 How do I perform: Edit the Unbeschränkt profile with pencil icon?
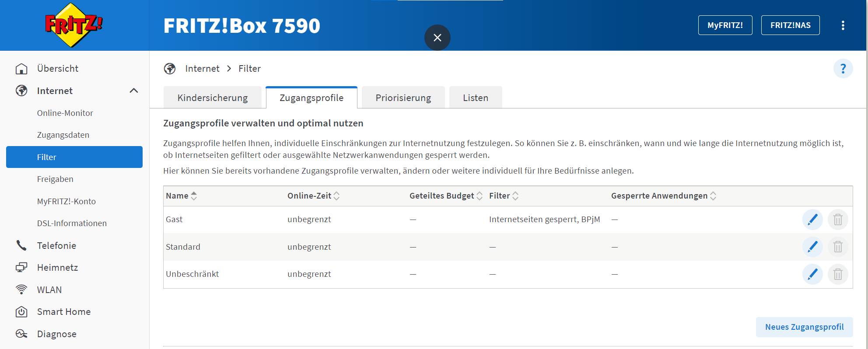[x=812, y=274]
